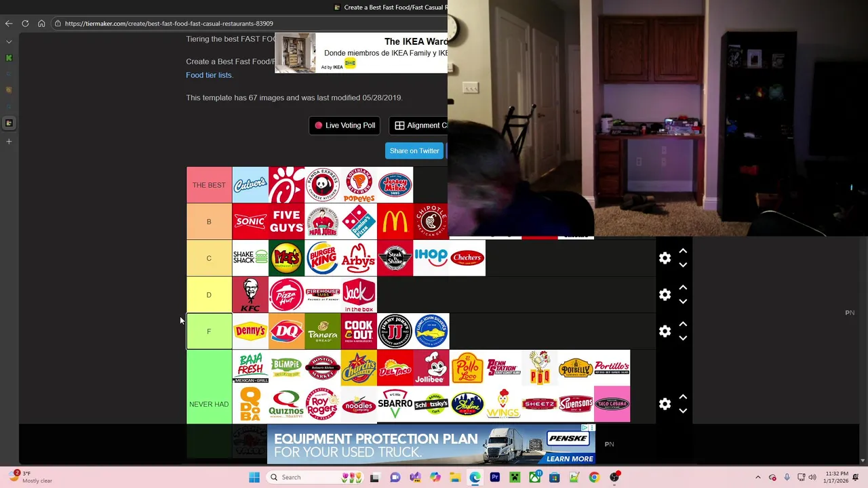Switch to the orange icon vertical tab
This screenshot has height=488, width=868.
(9, 90)
